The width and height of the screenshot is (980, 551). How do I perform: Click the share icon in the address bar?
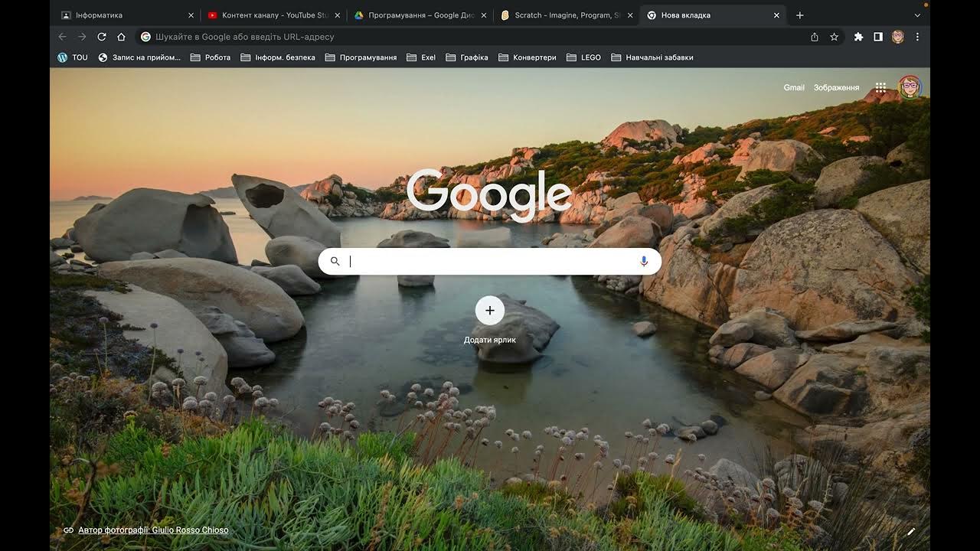815,37
